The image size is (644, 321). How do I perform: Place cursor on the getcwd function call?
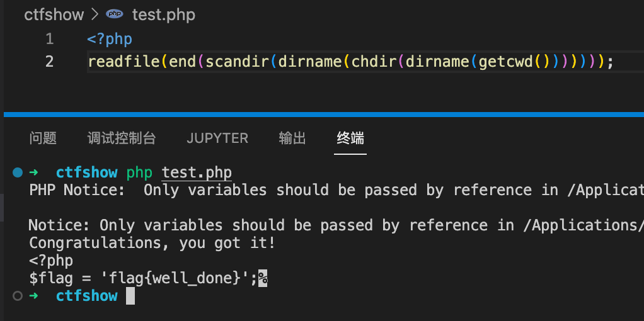tap(505, 62)
